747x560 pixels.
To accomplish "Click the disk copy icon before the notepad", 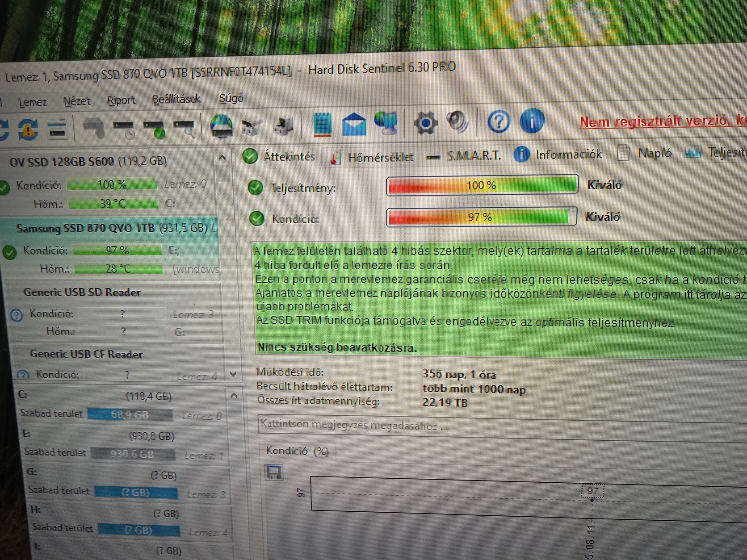I will click(x=283, y=125).
